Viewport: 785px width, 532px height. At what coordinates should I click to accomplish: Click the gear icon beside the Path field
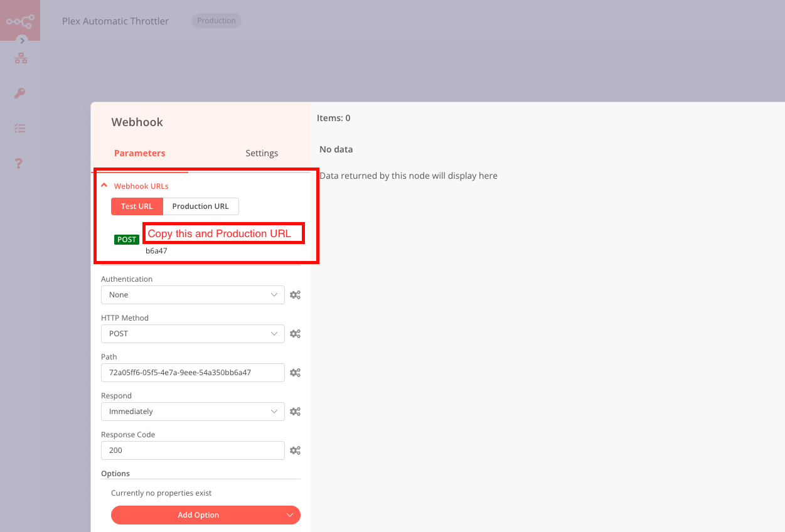[x=295, y=373]
